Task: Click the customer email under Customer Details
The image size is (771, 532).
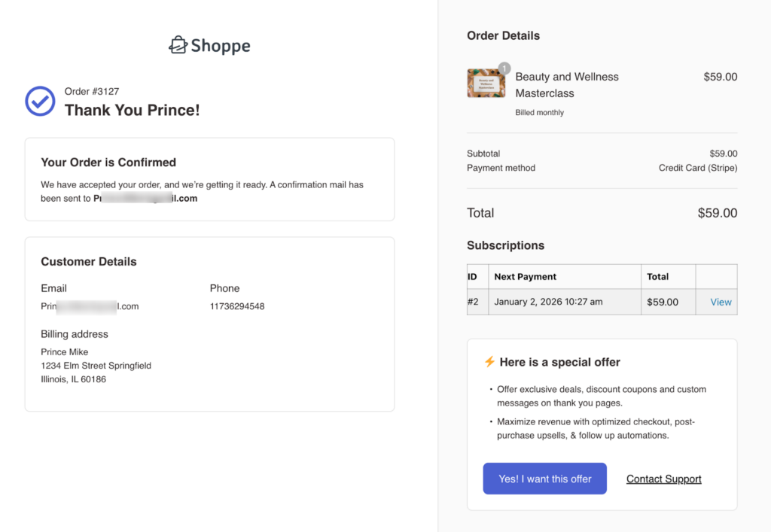Action: pos(90,306)
